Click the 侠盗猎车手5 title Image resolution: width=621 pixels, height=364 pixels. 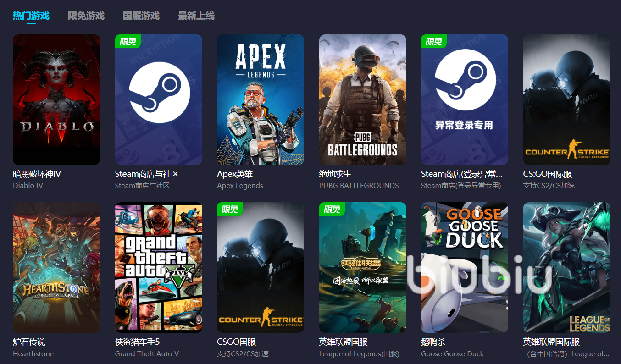coord(137,342)
